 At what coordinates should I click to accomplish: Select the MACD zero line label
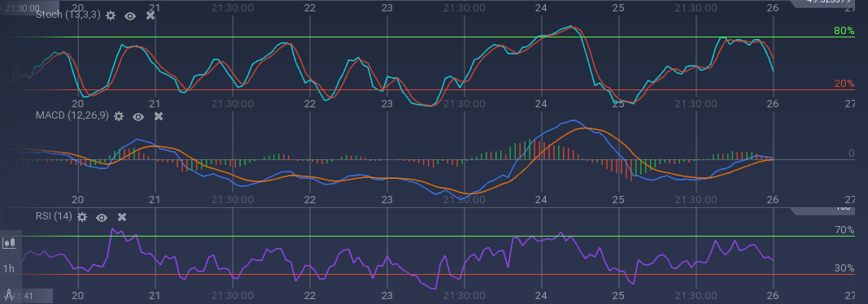852,154
